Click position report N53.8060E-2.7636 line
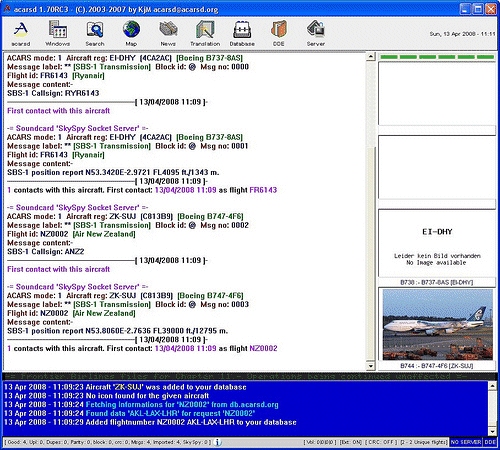The image size is (500, 450). click(x=117, y=331)
